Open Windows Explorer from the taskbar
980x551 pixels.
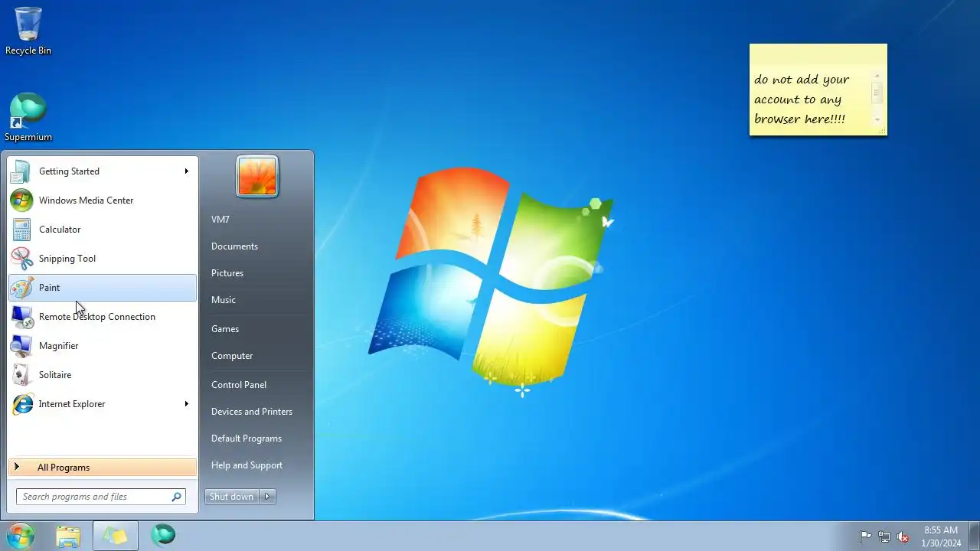pos(68,536)
